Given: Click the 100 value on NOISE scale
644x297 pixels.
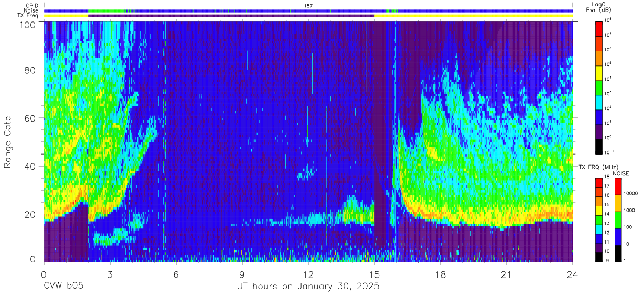Looking at the screenshot, I should (628, 227).
